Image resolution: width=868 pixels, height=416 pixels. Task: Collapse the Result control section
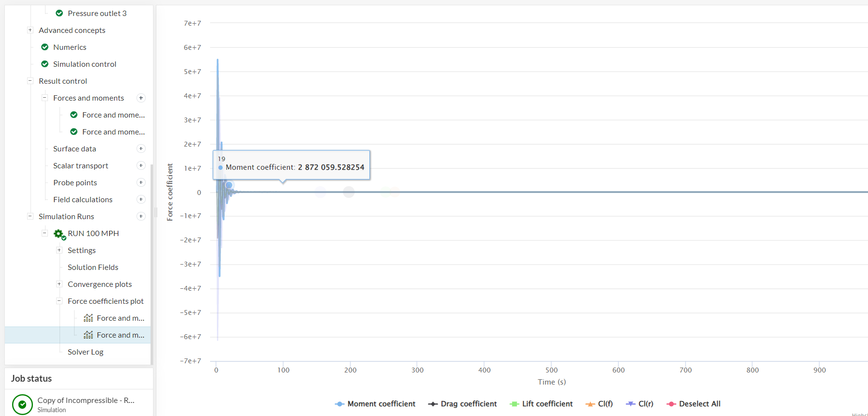[30, 81]
